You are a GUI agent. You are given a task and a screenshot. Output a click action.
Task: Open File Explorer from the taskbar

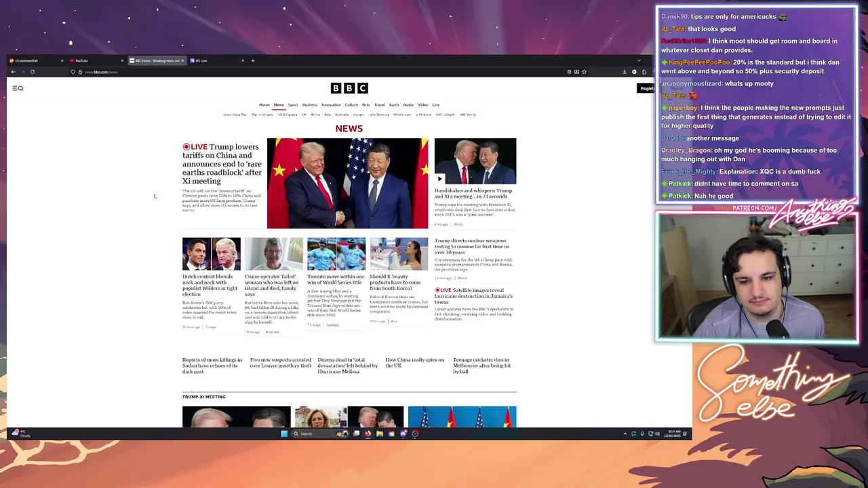380,434
